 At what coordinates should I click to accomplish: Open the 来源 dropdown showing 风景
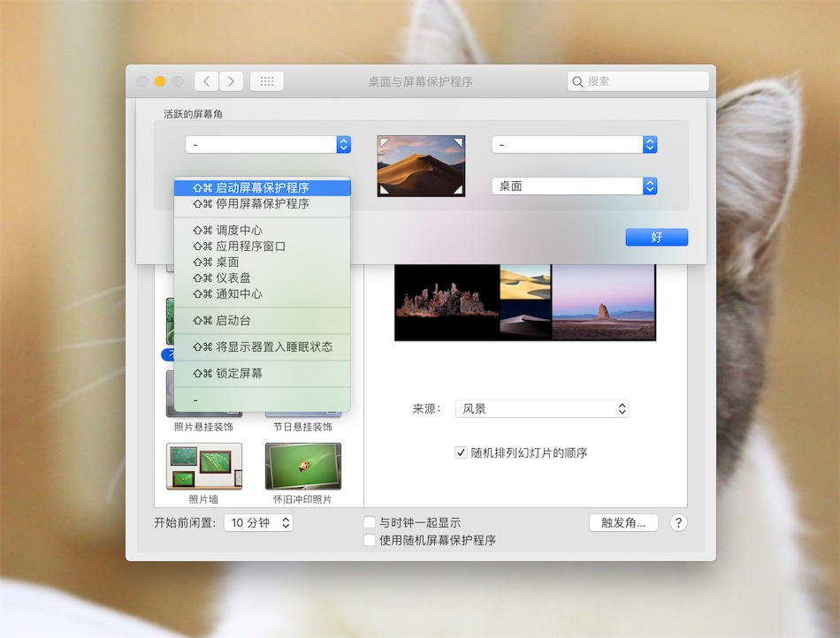tap(542, 409)
